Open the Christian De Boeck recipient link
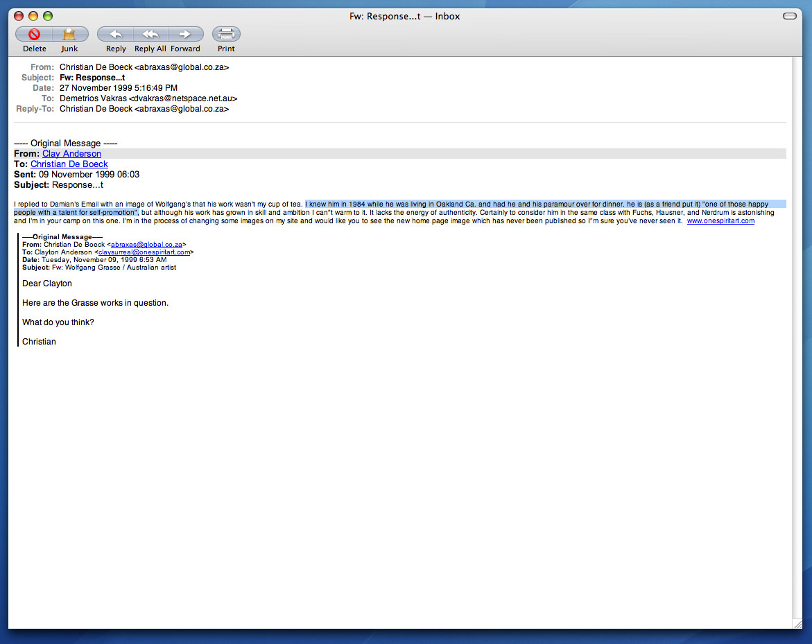This screenshot has height=644, width=812. click(x=69, y=164)
